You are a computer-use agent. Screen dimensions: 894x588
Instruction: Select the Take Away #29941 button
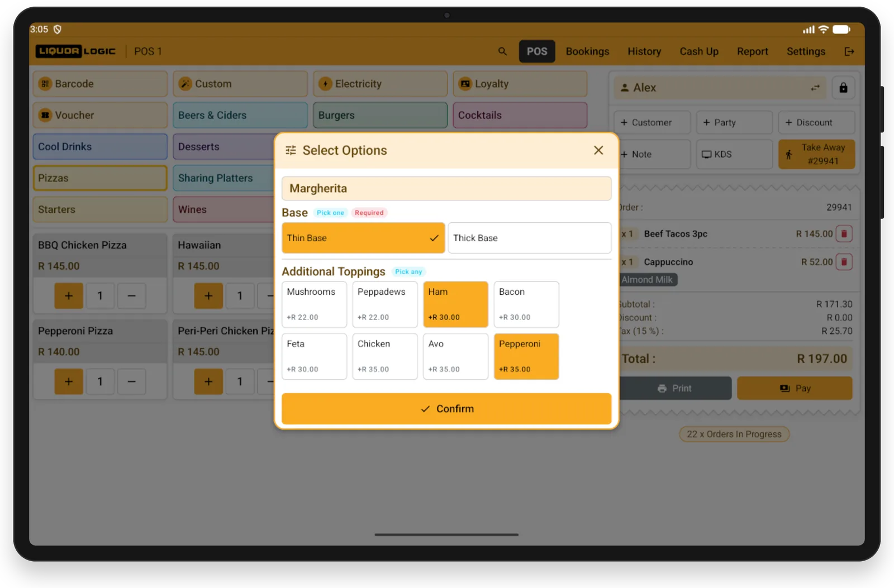tap(816, 154)
